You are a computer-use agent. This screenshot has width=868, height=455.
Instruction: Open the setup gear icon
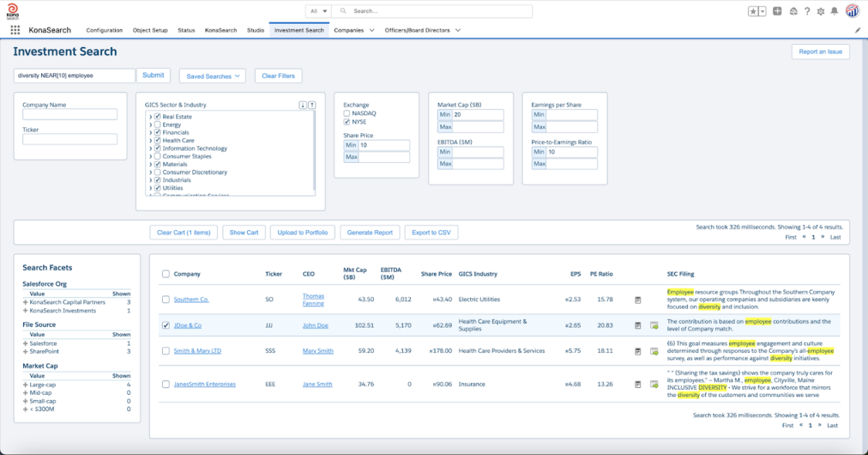820,11
